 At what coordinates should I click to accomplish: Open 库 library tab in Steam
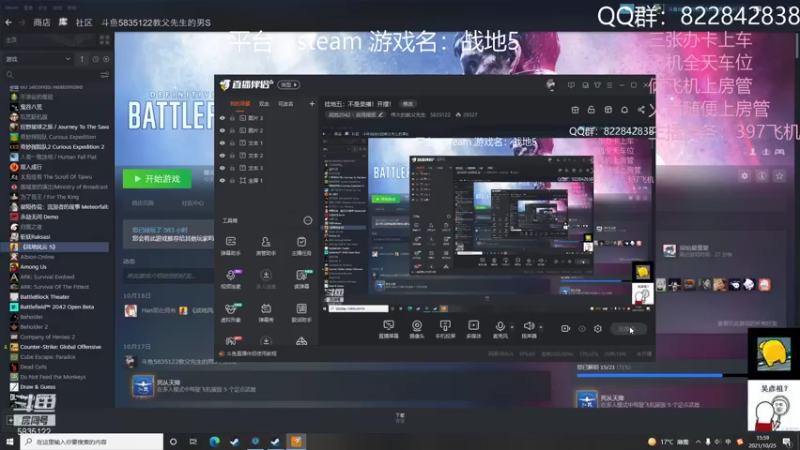63,22
